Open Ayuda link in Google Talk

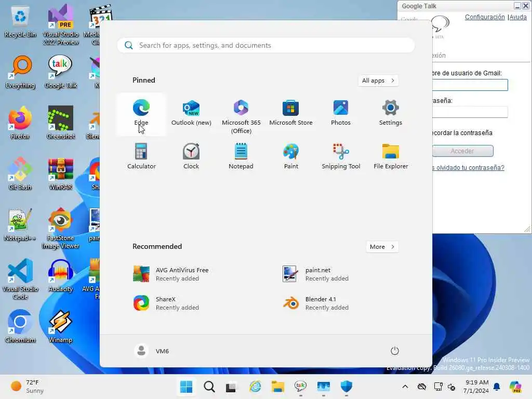pyautogui.click(x=518, y=17)
